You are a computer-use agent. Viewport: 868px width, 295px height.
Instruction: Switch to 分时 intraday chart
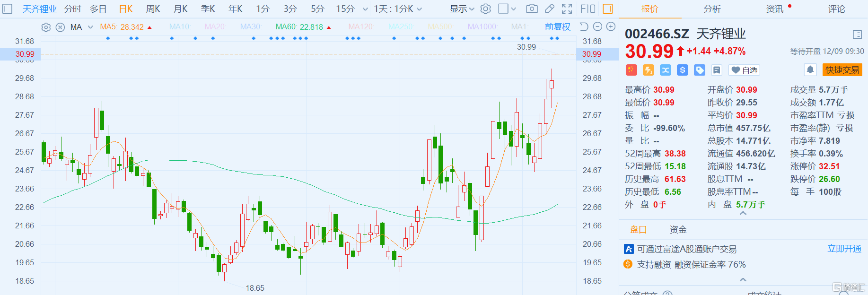(x=73, y=9)
